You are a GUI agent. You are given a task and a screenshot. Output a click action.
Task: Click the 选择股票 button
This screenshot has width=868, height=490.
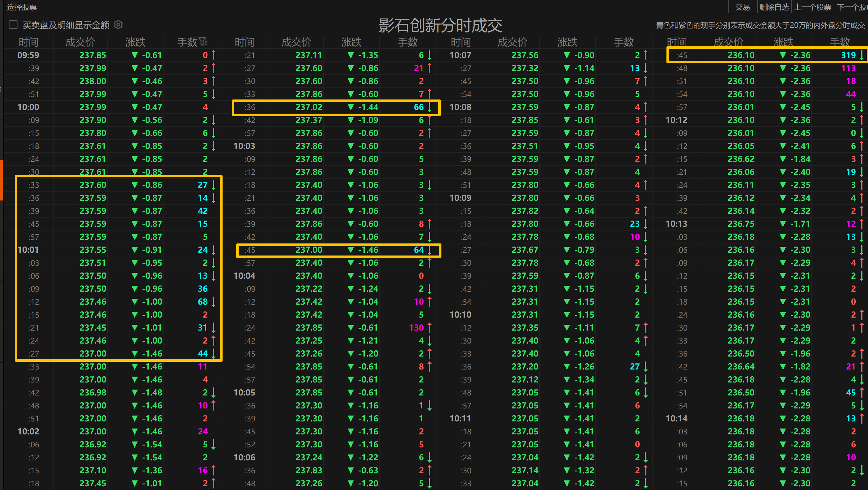[x=22, y=7]
